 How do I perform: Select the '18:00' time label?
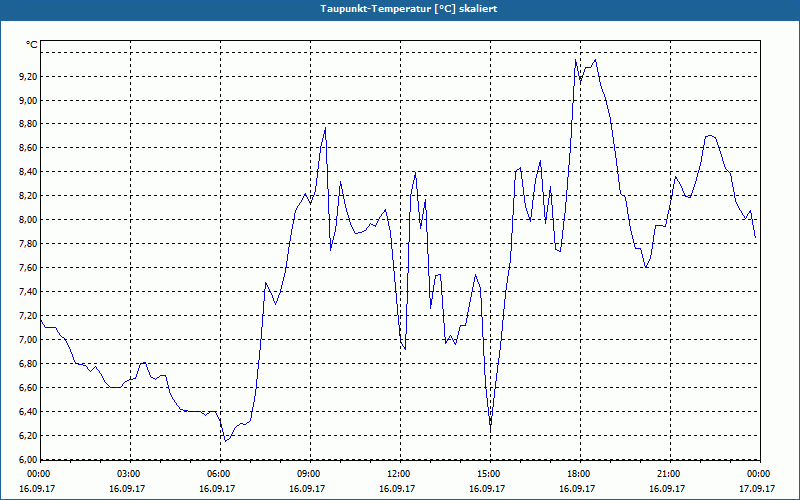click(x=578, y=473)
